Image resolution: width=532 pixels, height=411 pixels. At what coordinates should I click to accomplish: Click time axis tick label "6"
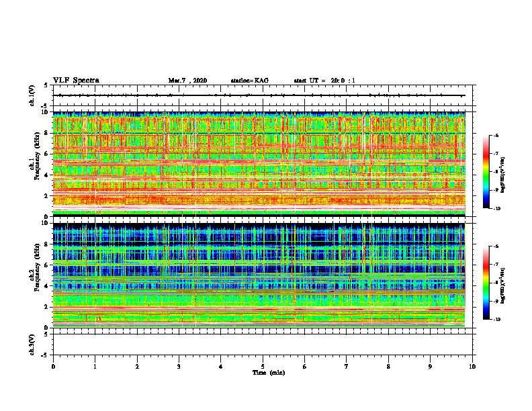[x=305, y=367]
